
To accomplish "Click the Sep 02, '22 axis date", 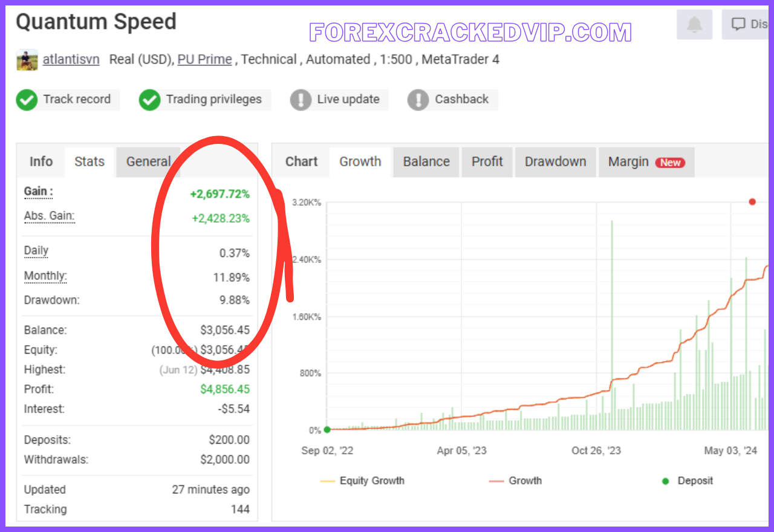I will click(x=327, y=450).
